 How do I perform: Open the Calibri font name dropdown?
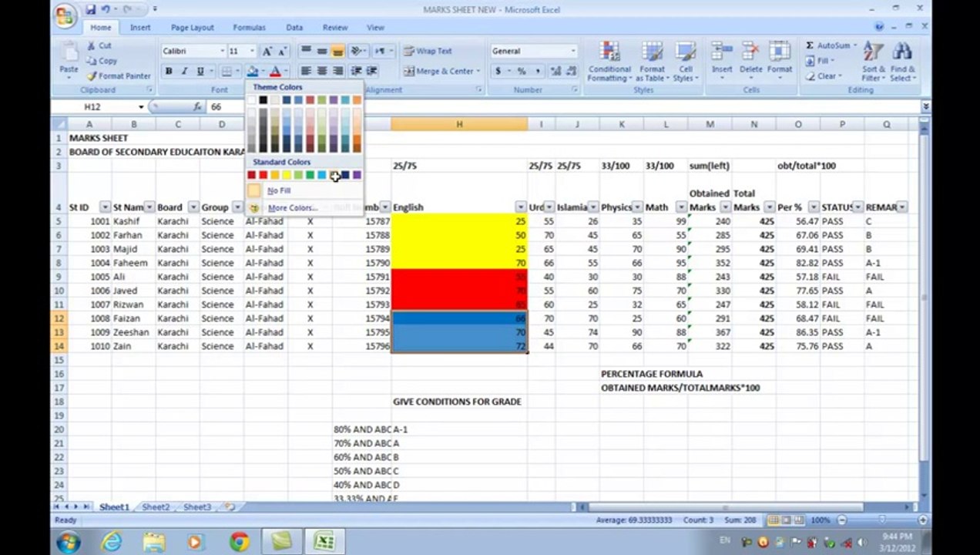coord(222,51)
